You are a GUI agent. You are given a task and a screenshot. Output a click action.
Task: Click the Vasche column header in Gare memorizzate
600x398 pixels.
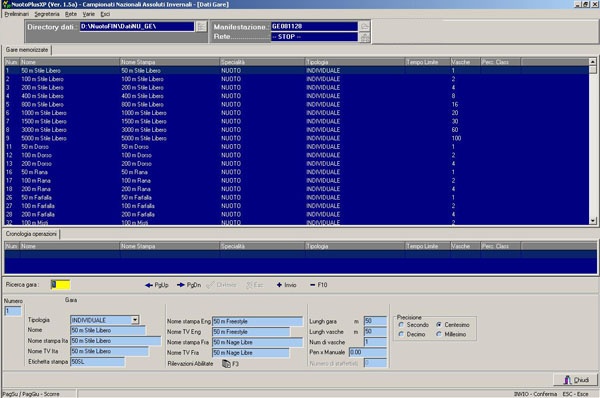pyautogui.click(x=465, y=62)
